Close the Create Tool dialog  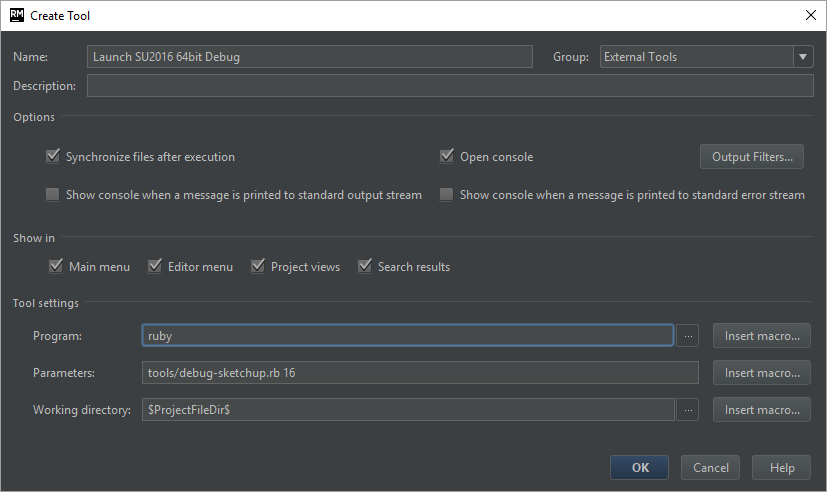[x=809, y=15]
